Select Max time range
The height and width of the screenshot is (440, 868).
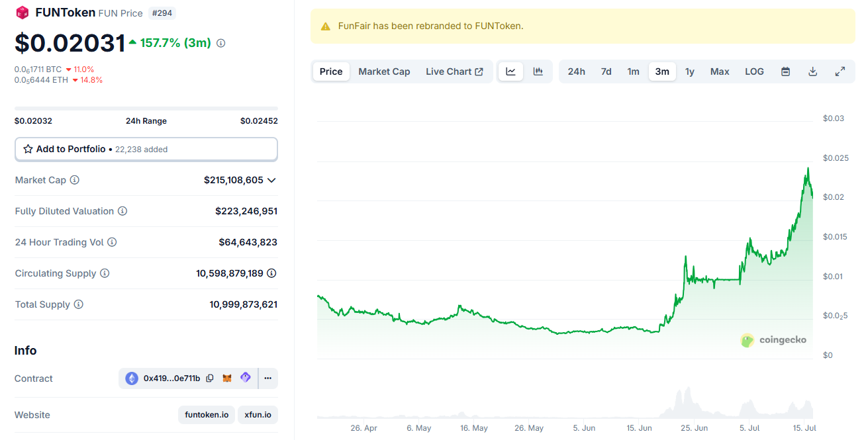[720, 71]
